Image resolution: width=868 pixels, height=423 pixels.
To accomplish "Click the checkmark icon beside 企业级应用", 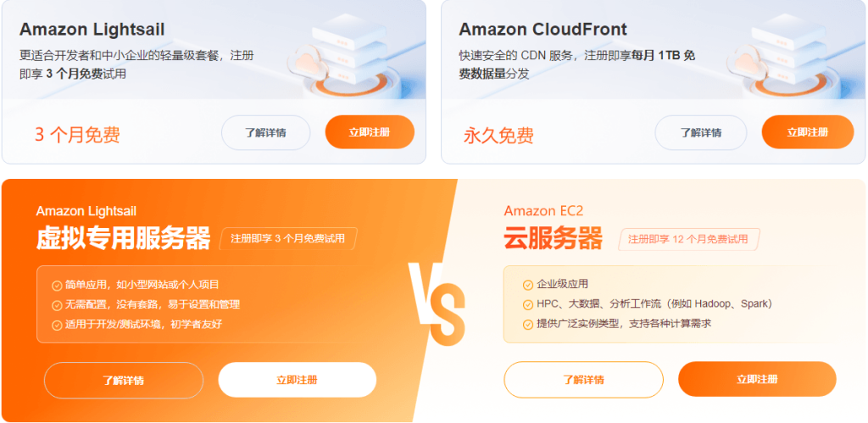I will [x=528, y=285].
